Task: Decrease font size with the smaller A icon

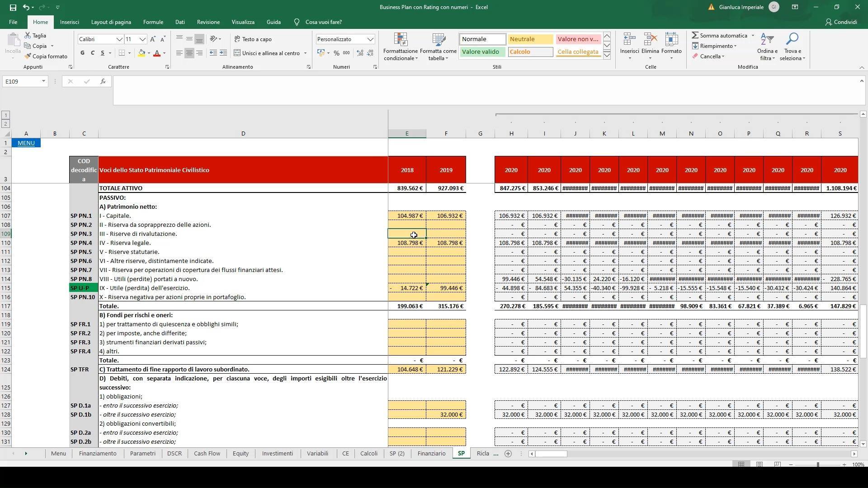Action: tap(163, 39)
